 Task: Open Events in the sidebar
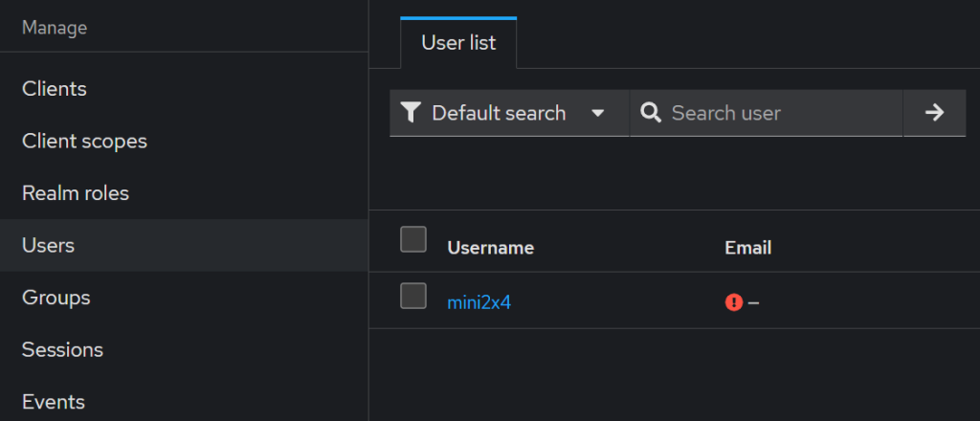tap(54, 402)
